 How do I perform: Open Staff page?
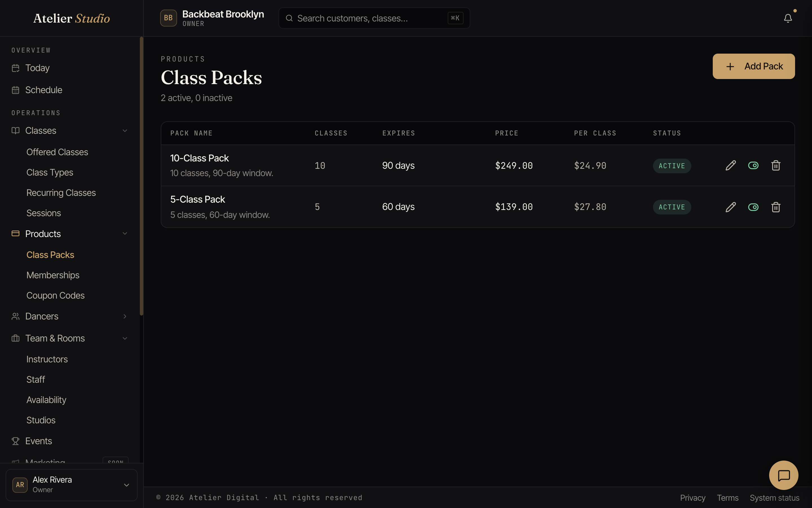click(x=36, y=379)
